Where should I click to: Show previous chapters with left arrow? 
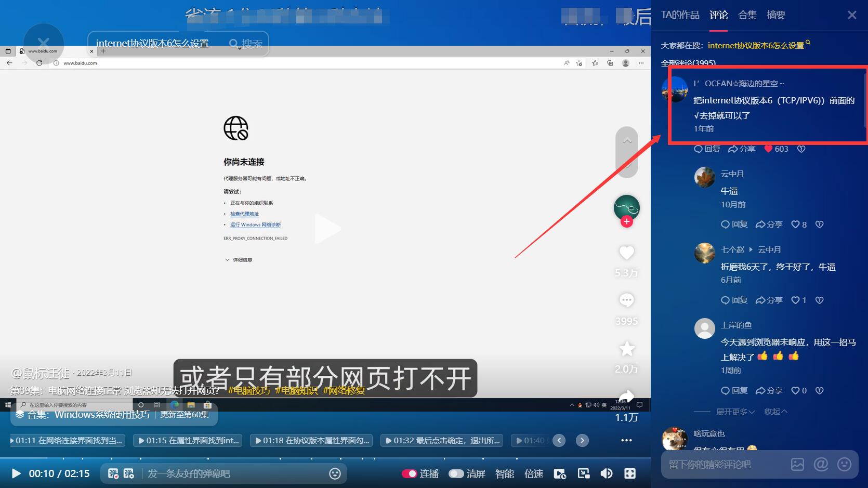(559, 440)
